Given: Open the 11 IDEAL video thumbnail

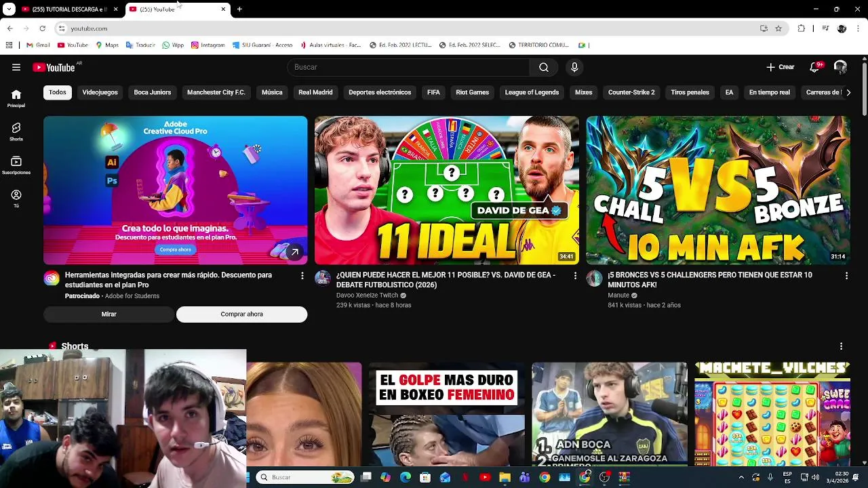Looking at the screenshot, I should [x=446, y=190].
